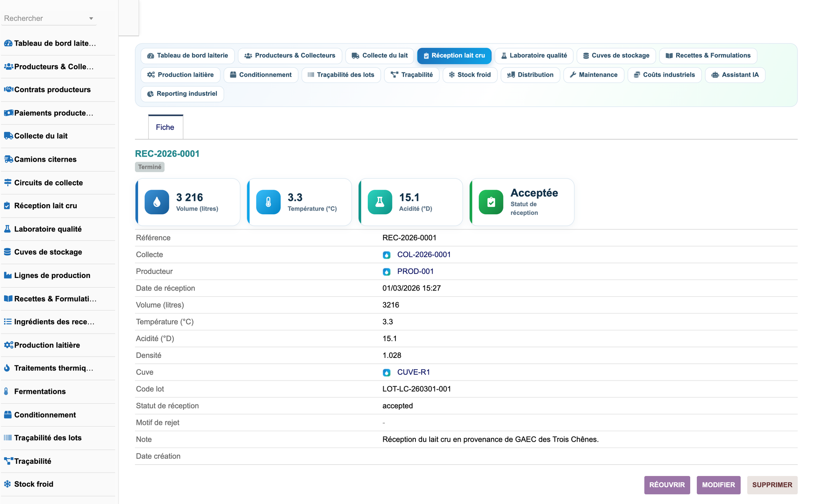Screen dimensions: 815x504
Task: Open the Producteurs & Collecteurs top tab
Action: point(290,56)
